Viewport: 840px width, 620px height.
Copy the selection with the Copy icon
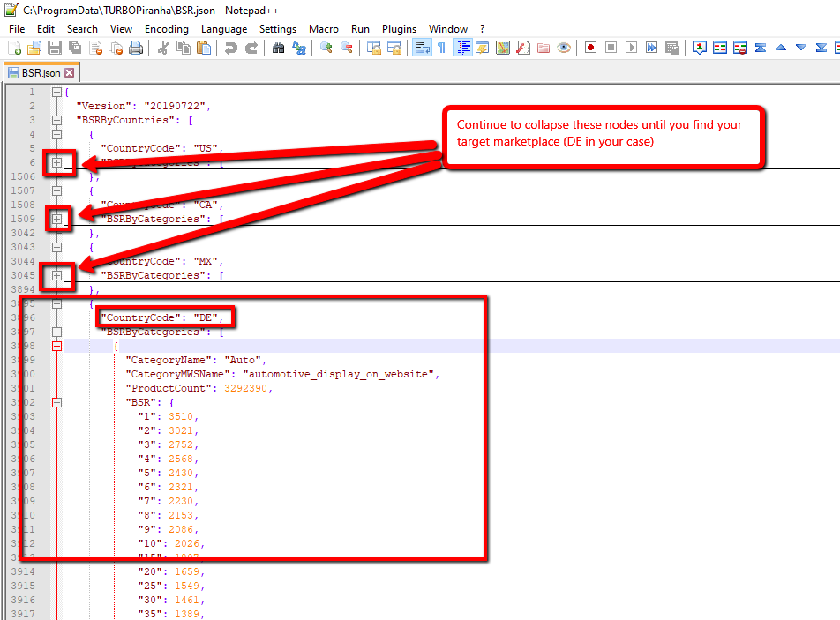tap(184, 48)
